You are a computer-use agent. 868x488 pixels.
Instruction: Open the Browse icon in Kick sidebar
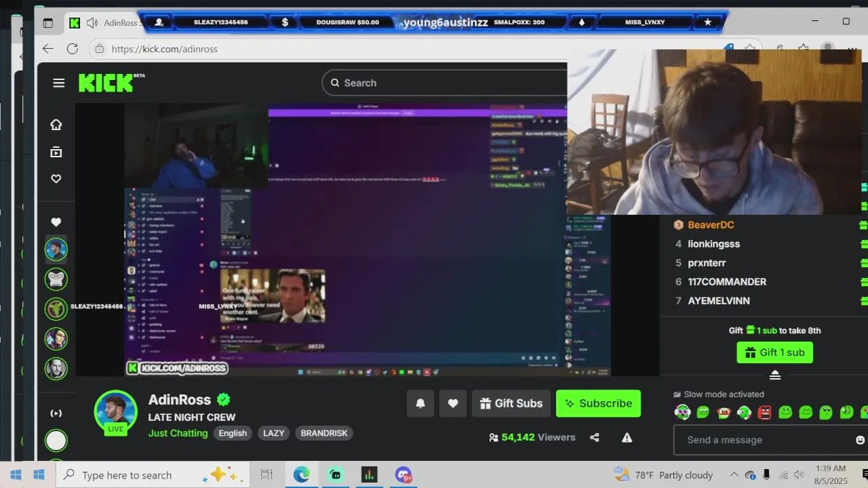point(56,152)
